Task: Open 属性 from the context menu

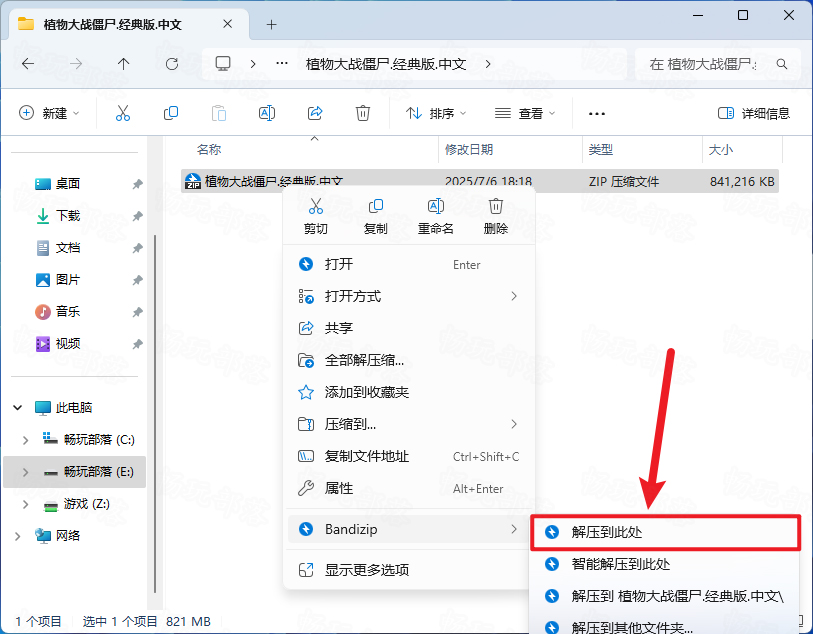Action: (x=410, y=488)
